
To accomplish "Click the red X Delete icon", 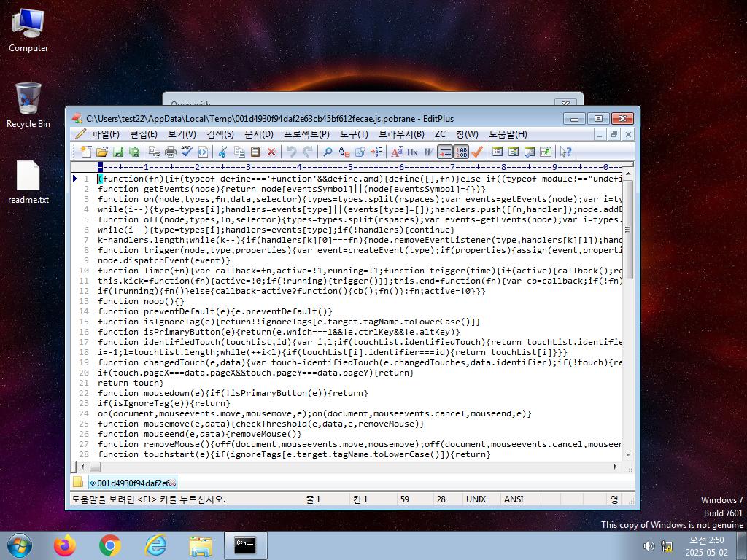I will [271, 152].
